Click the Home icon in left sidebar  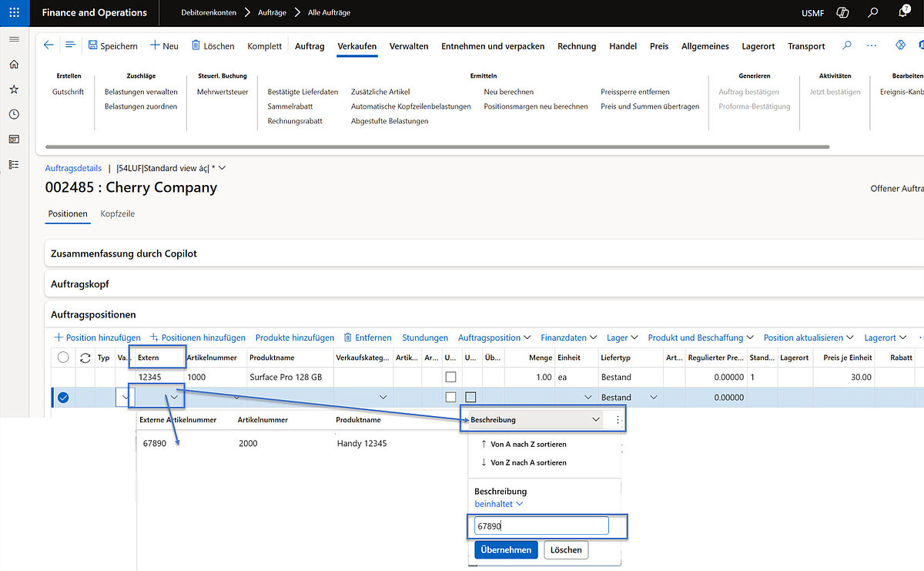pos(14,65)
